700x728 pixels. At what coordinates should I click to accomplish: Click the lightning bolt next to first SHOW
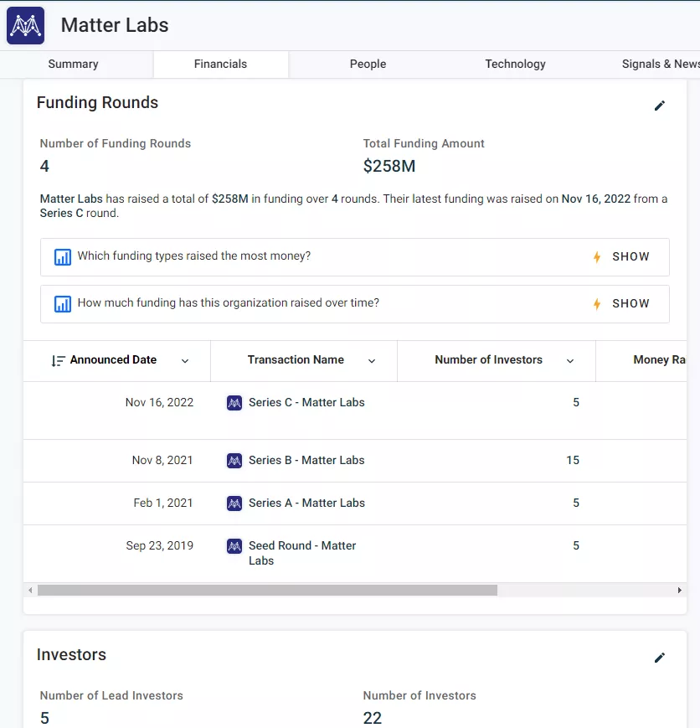point(597,256)
